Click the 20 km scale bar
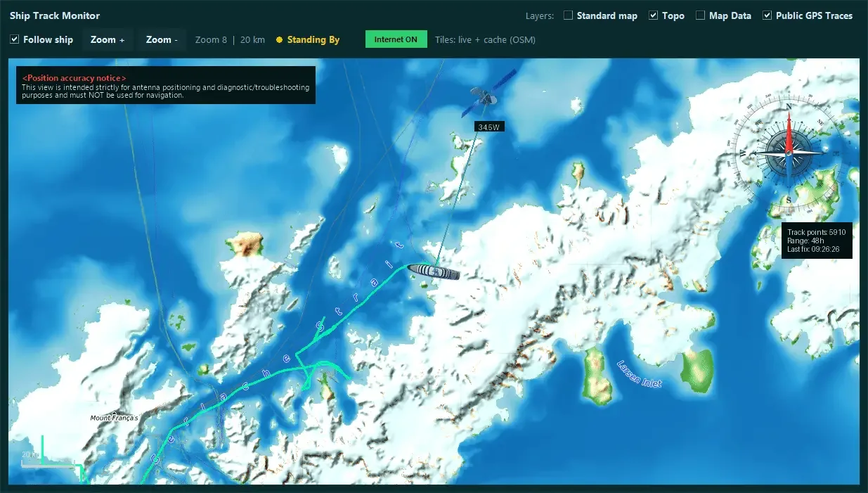Viewport: 868px width, 493px height. point(48,463)
